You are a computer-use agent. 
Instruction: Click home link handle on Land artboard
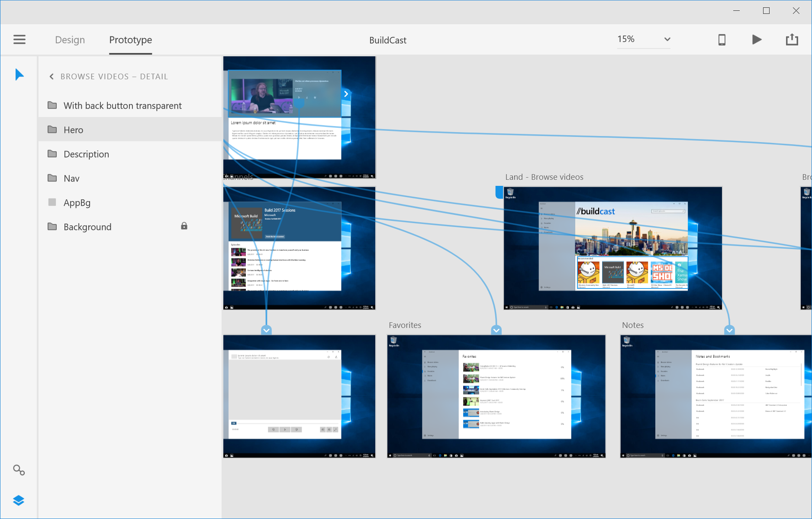(499, 192)
